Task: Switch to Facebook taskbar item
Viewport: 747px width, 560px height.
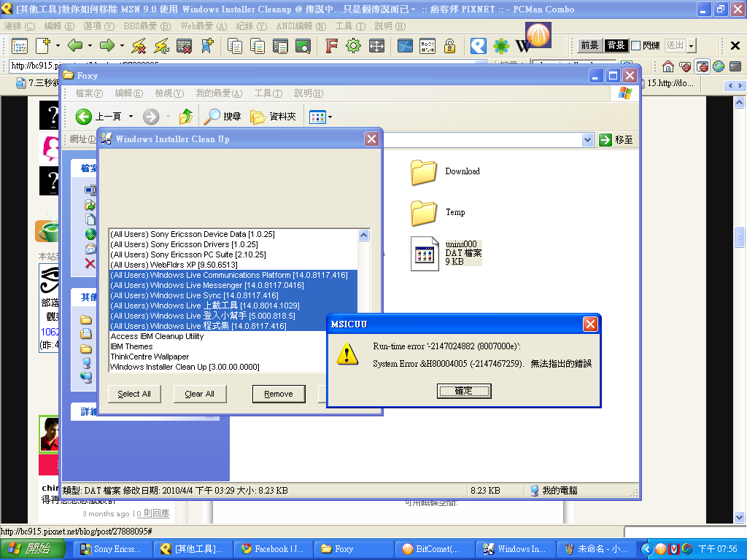Action: (274, 549)
